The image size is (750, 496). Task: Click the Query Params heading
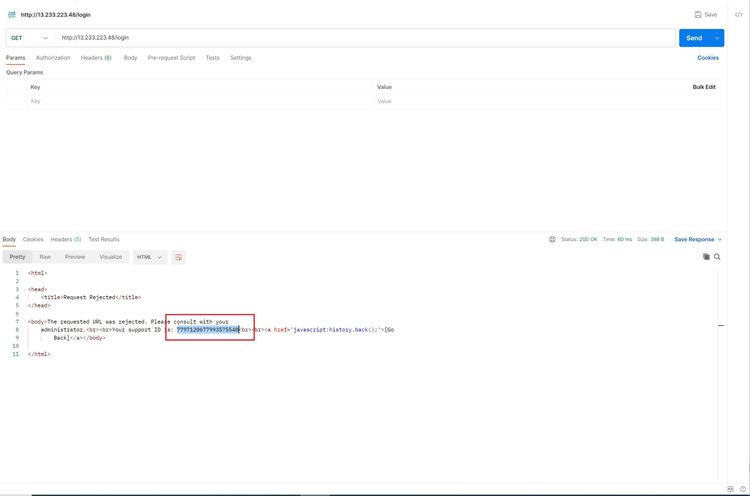[x=25, y=73]
